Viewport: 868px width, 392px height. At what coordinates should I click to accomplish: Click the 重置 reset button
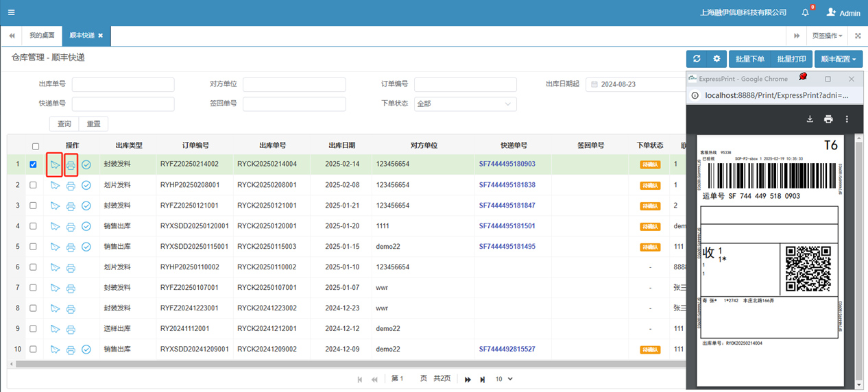(93, 124)
